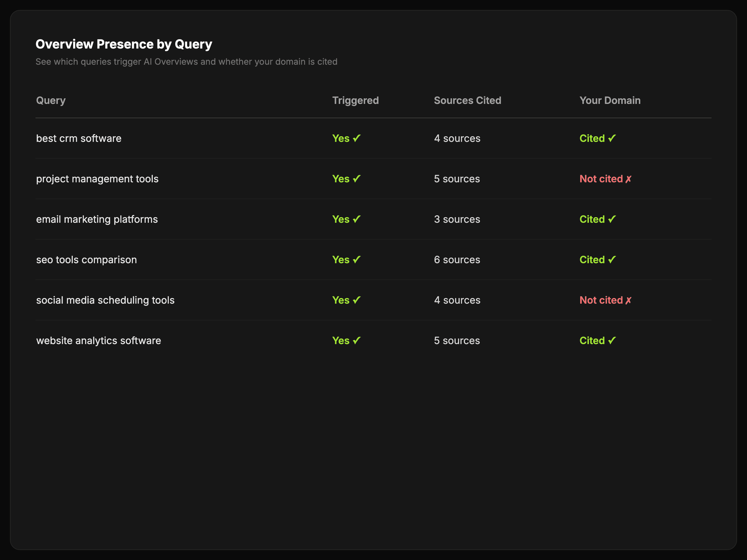The image size is (747, 560).
Task: Click the checkmark next to Yes for best crm software
Action: 357,138
